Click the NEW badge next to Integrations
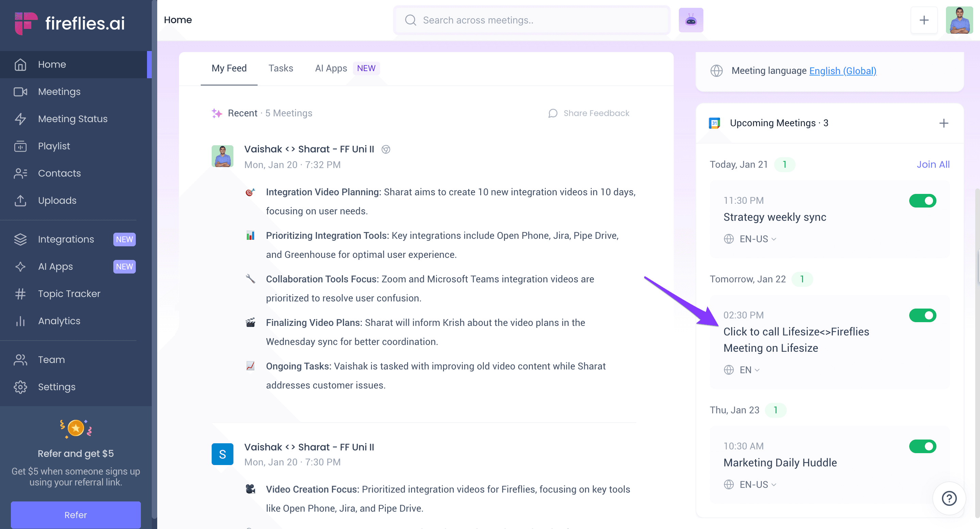The height and width of the screenshot is (529, 980). point(125,239)
